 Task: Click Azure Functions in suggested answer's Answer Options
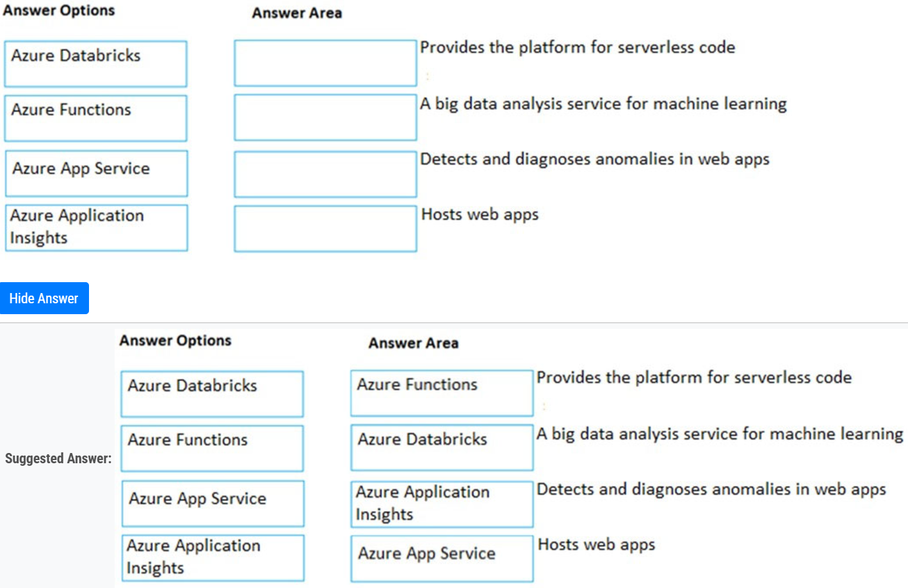[x=212, y=449]
